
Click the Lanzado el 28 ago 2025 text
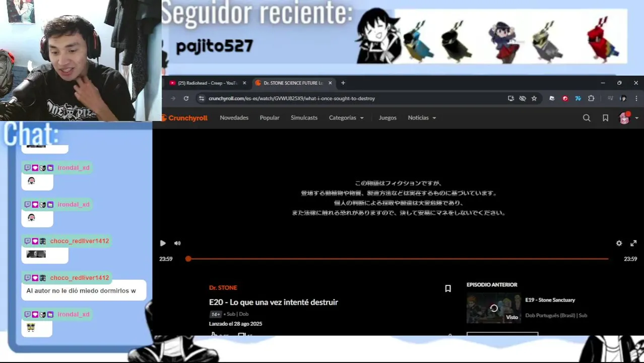click(235, 324)
